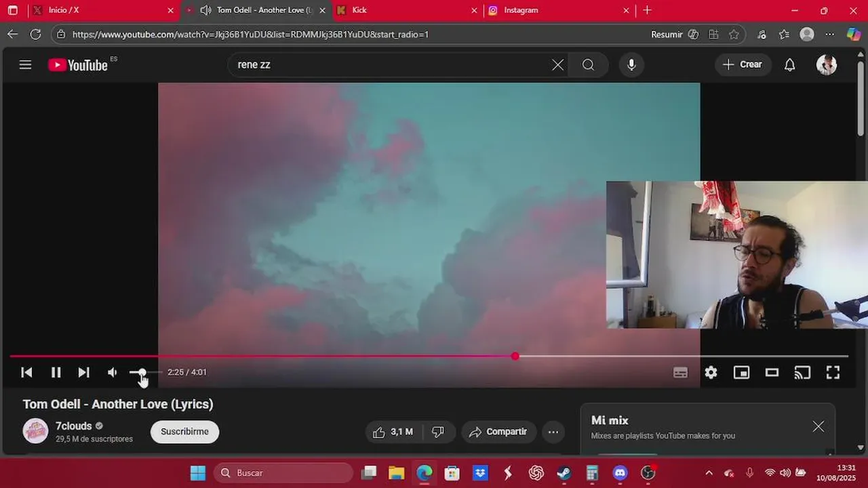The height and width of the screenshot is (488, 868).
Task: Open the favorites list icon
Action: pos(784,34)
